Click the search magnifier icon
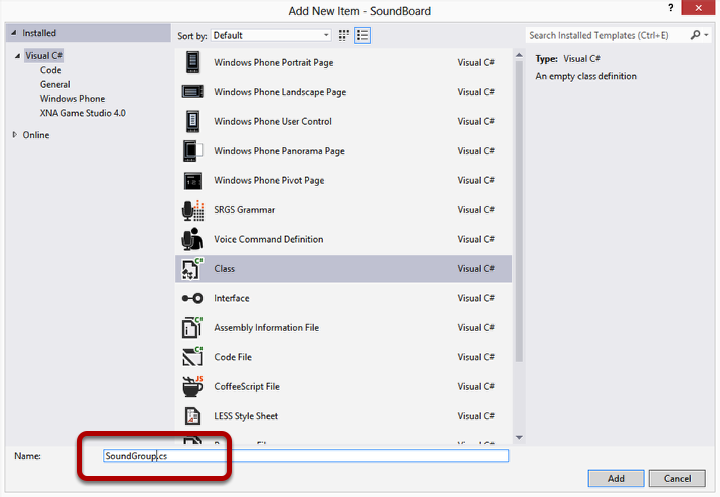Image resolution: width=720 pixels, height=497 pixels. point(695,35)
